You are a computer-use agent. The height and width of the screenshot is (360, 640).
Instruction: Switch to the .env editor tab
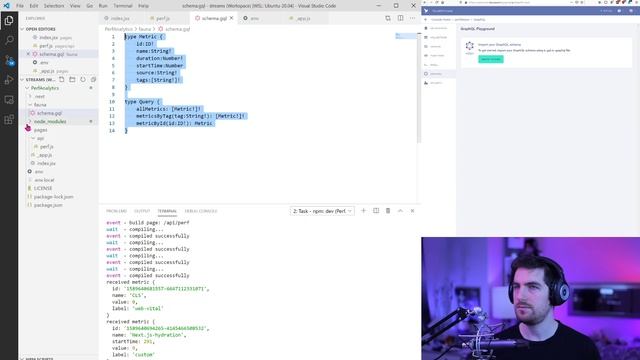point(255,18)
